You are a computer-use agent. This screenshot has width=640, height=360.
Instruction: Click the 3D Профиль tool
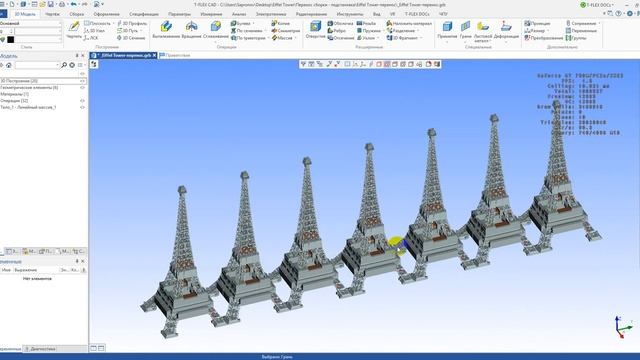point(132,24)
